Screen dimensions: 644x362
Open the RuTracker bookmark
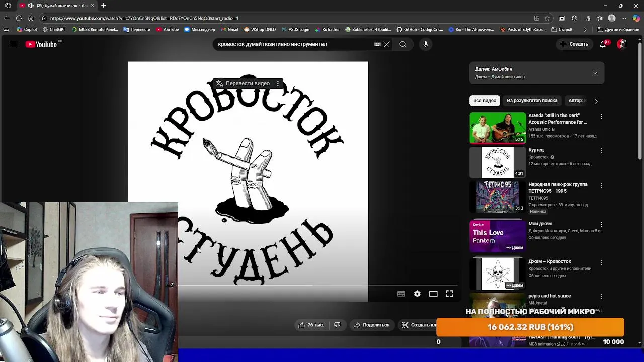click(327, 30)
